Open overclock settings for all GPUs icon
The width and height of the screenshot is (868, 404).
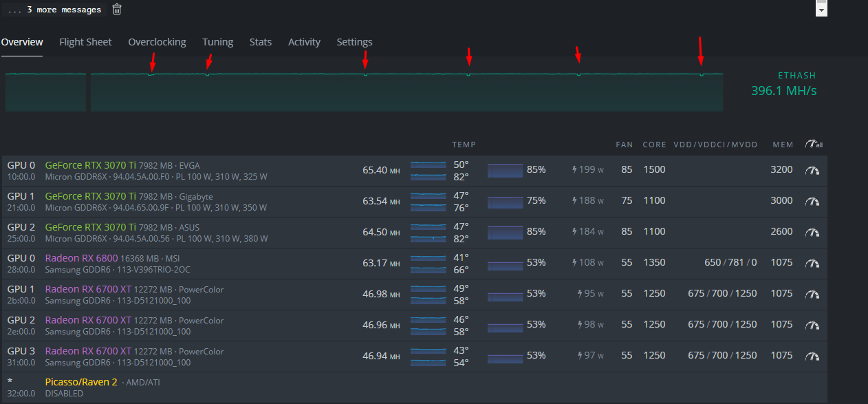click(x=813, y=145)
